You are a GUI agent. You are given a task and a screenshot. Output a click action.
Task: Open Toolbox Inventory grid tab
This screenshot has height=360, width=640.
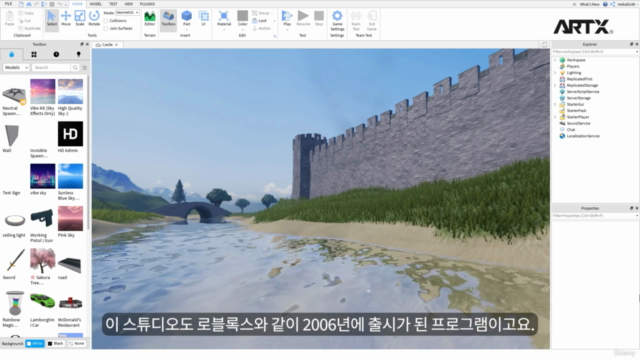pos(34,54)
